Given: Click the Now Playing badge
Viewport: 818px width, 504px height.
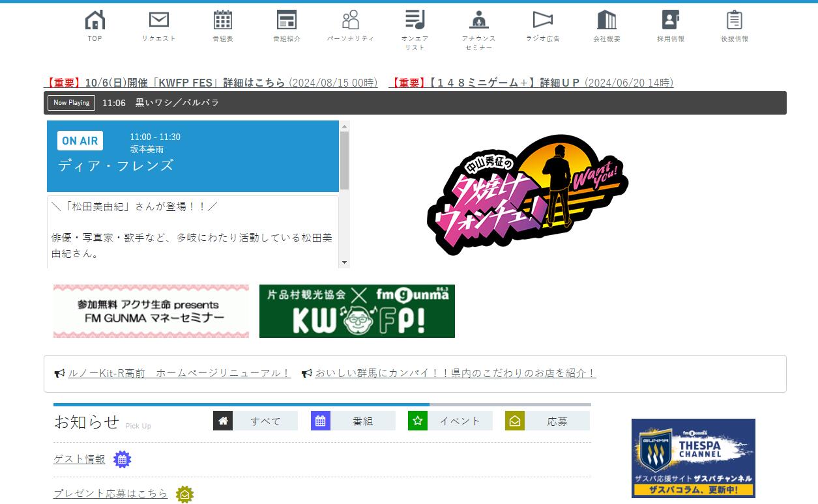Looking at the screenshot, I should (x=71, y=103).
